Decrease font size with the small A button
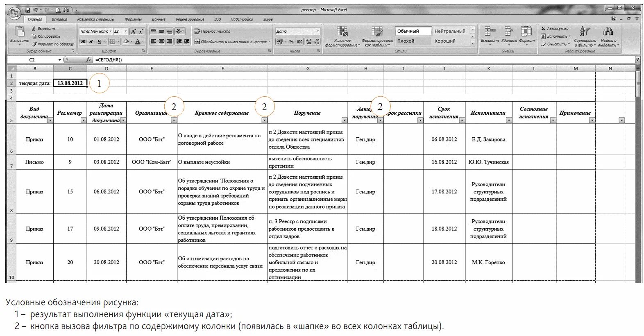This screenshot has width=644, height=336. pyautogui.click(x=141, y=31)
